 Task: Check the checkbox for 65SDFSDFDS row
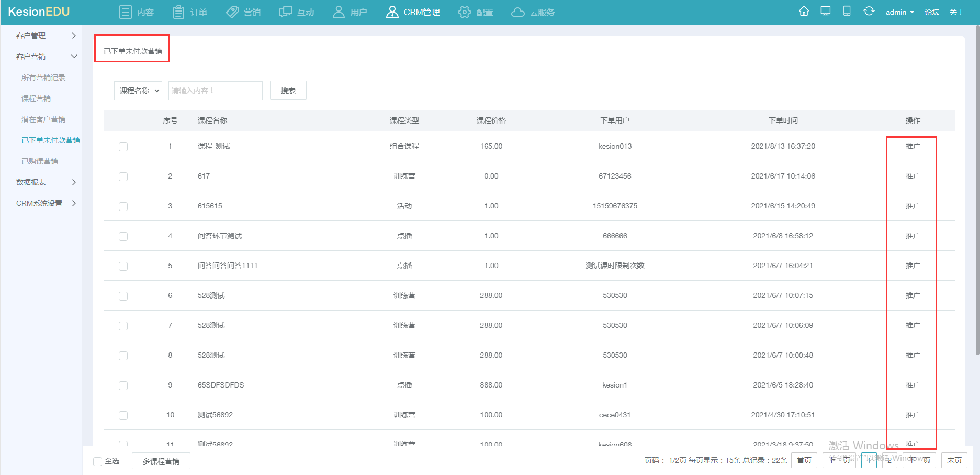pos(123,385)
